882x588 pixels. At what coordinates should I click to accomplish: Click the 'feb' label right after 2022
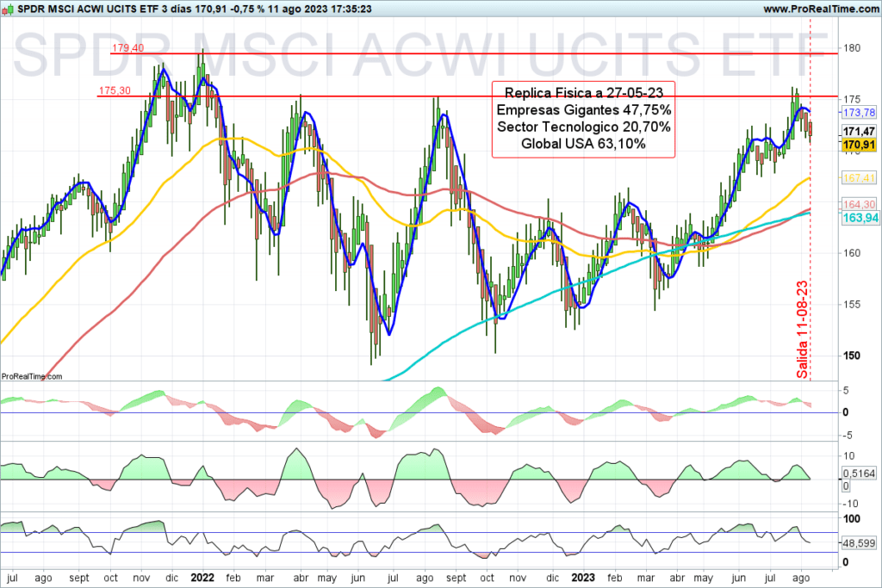233,578
